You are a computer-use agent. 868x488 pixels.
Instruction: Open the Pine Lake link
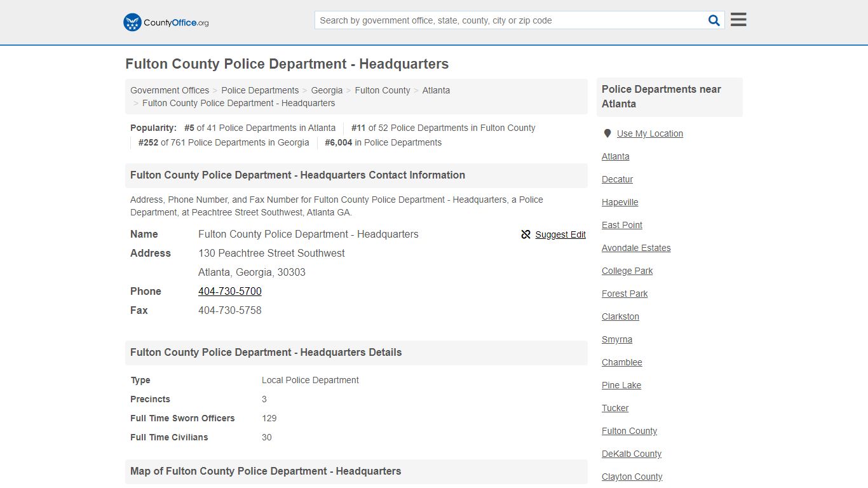pyautogui.click(x=621, y=385)
